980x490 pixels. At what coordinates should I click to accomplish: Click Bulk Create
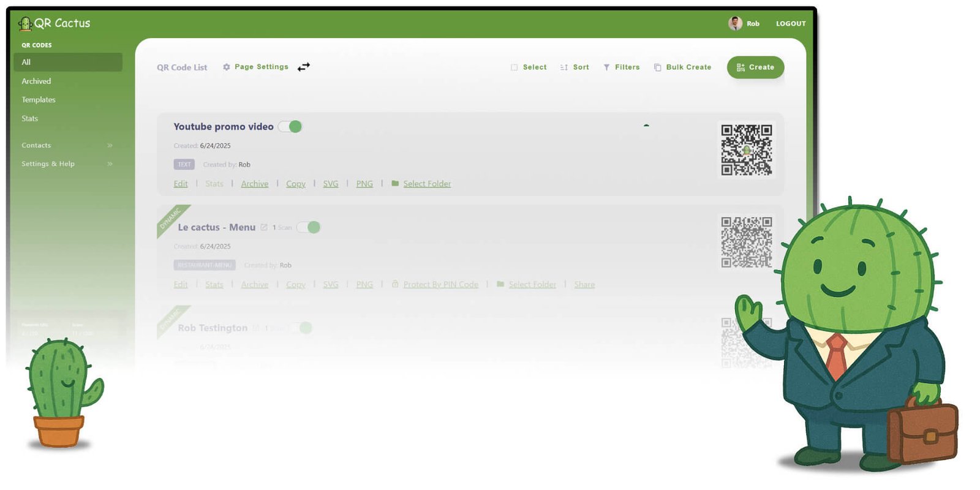tap(682, 67)
